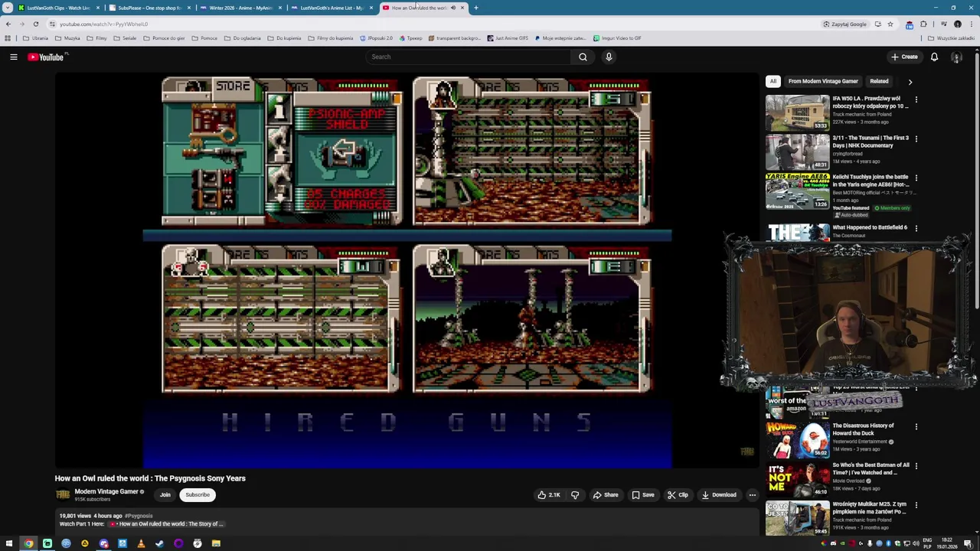Open What Happened to Battlefield 6 title
980x551 pixels.
(x=870, y=227)
